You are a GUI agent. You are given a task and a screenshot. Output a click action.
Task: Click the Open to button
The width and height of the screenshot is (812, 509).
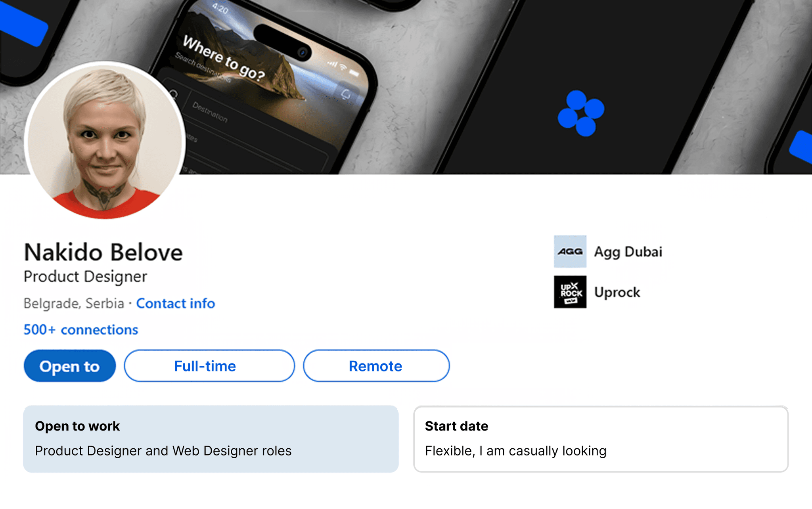coord(70,366)
